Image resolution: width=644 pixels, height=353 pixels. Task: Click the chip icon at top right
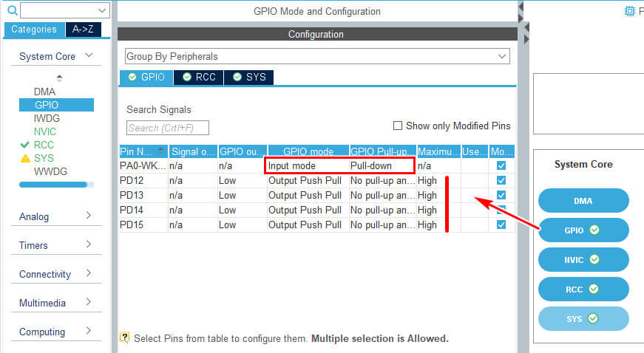pos(629,10)
